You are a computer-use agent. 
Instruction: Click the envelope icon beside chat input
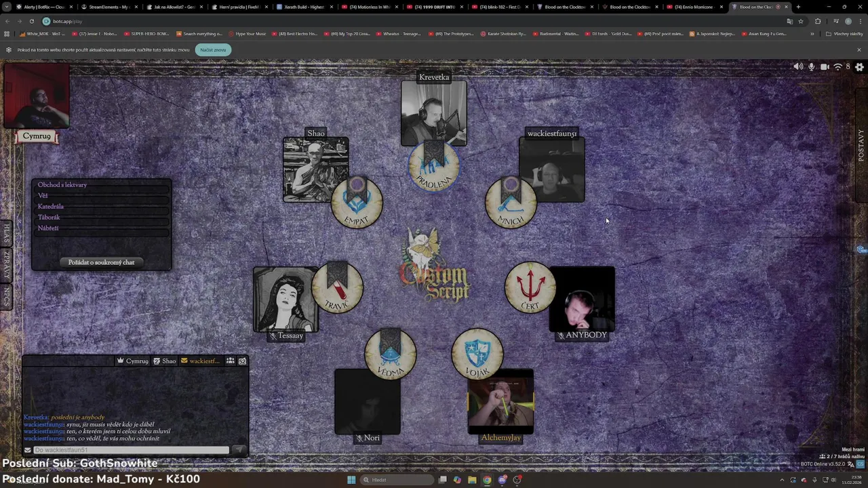click(28, 450)
